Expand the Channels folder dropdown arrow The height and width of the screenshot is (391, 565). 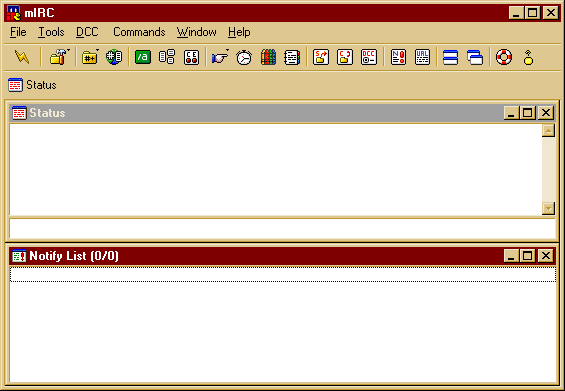pyautogui.click(x=97, y=50)
